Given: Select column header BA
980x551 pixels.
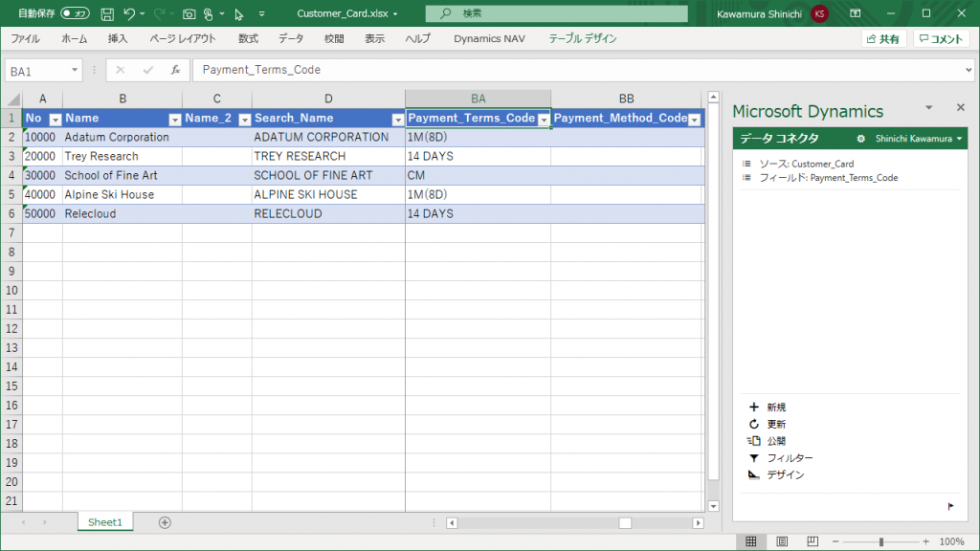Looking at the screenshot, I should (x=479, y=99).
